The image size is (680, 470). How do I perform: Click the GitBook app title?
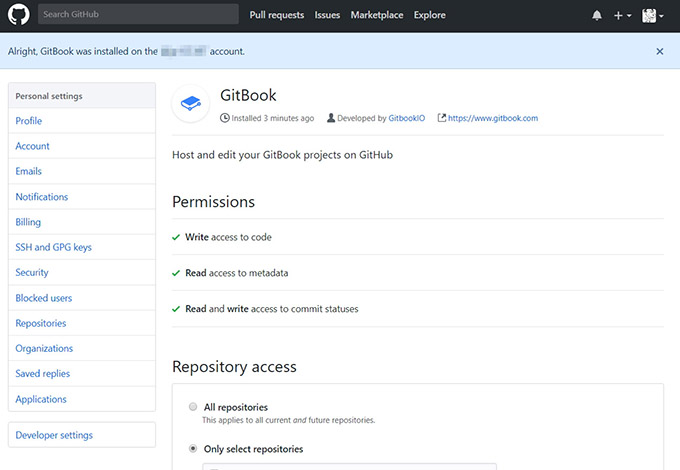[x=248, y=95]
